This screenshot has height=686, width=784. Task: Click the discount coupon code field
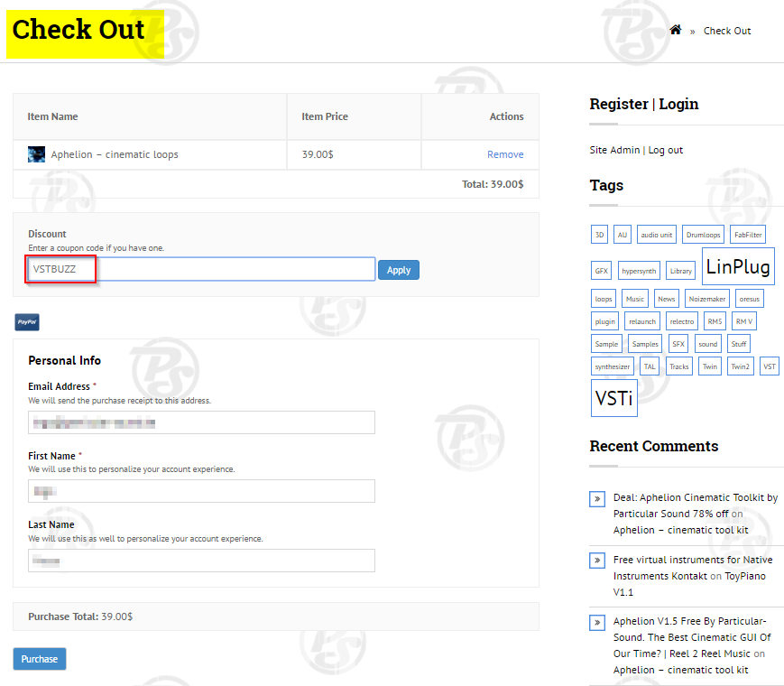[235, 269]
